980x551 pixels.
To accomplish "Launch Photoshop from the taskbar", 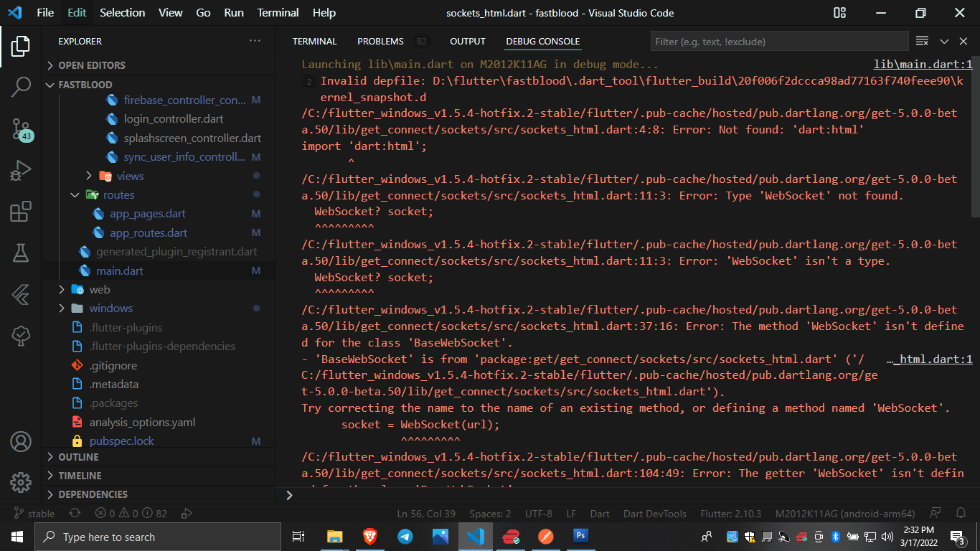I will pyautogui.click(x=580, y=536).
